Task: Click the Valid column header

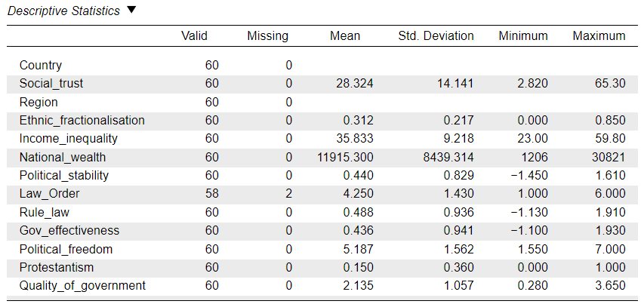Action: (194, 35)
